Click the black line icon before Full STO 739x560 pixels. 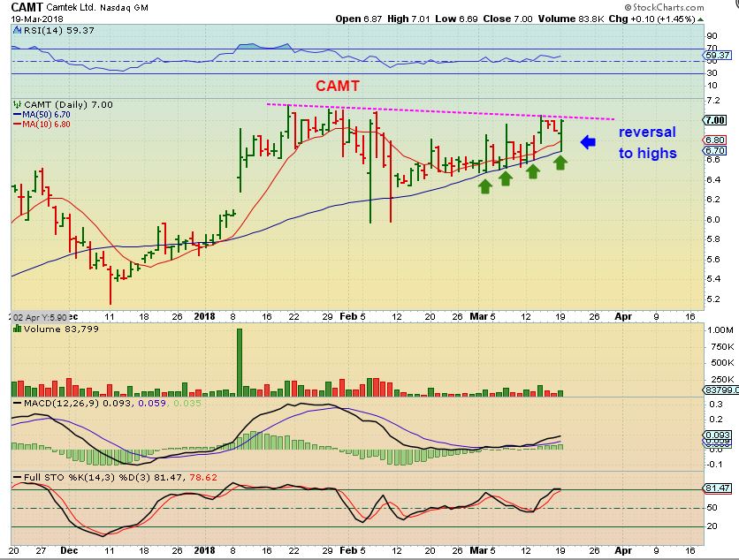(x=18, y=478)
